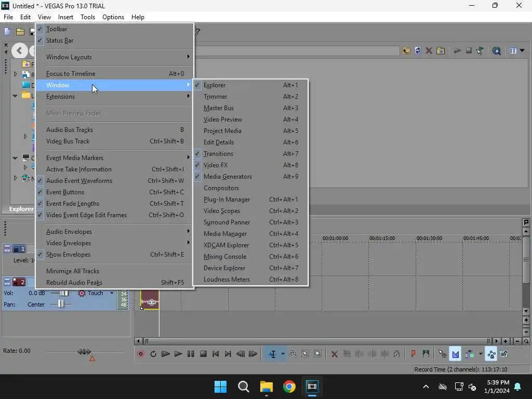Viewport: 532px width, 399px height.
Task: Select Rebuild Audio Peaks
Action: coord(115,283)
